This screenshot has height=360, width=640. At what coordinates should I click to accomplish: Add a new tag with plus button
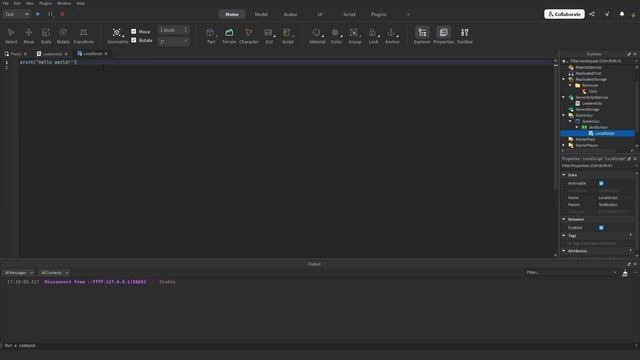pos(630,236)
